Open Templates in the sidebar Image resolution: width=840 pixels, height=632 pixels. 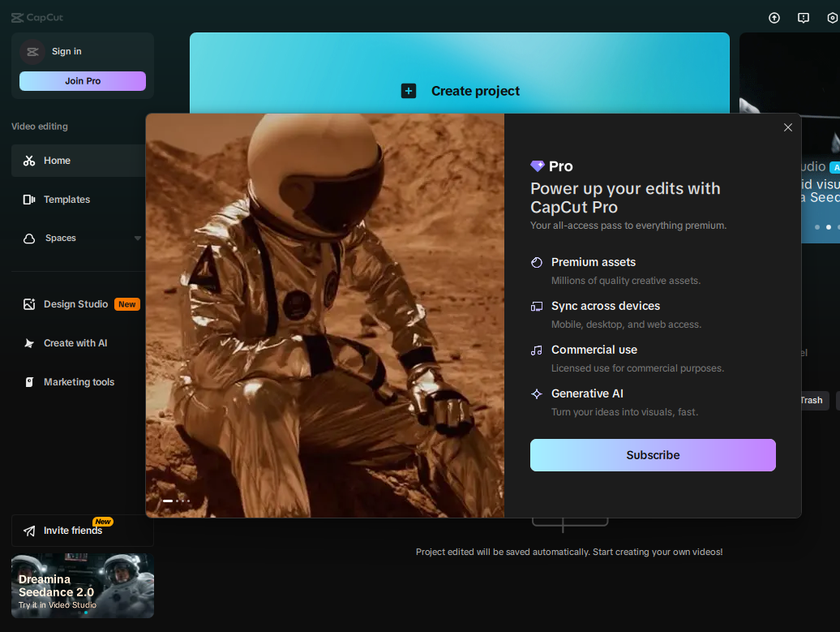(66, 200)
